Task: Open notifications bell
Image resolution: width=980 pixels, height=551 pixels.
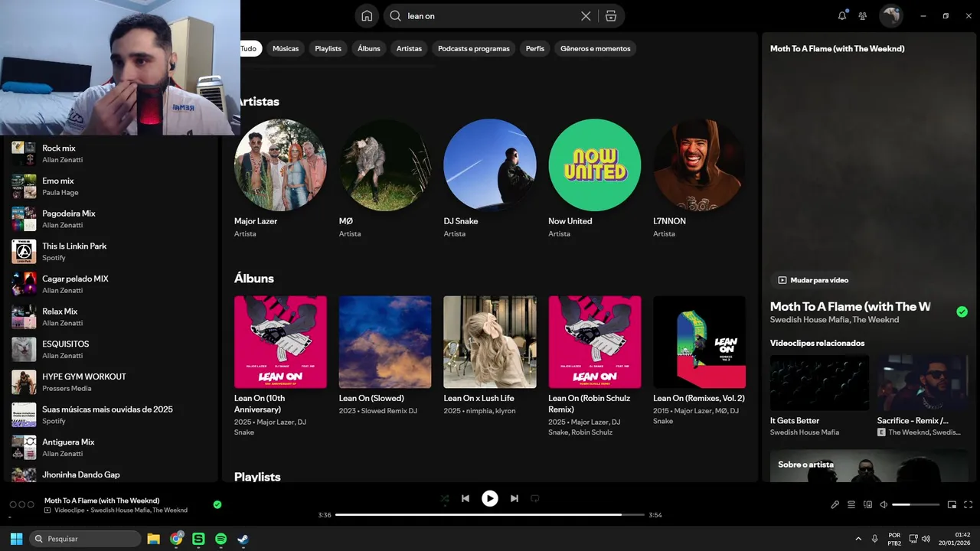Action: click(x=842, y=15)
